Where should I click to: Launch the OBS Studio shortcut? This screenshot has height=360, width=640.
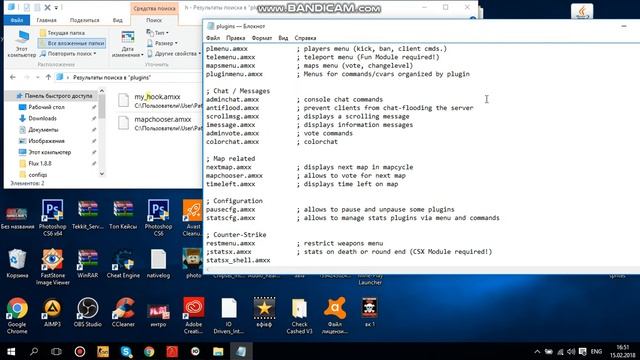87,312
